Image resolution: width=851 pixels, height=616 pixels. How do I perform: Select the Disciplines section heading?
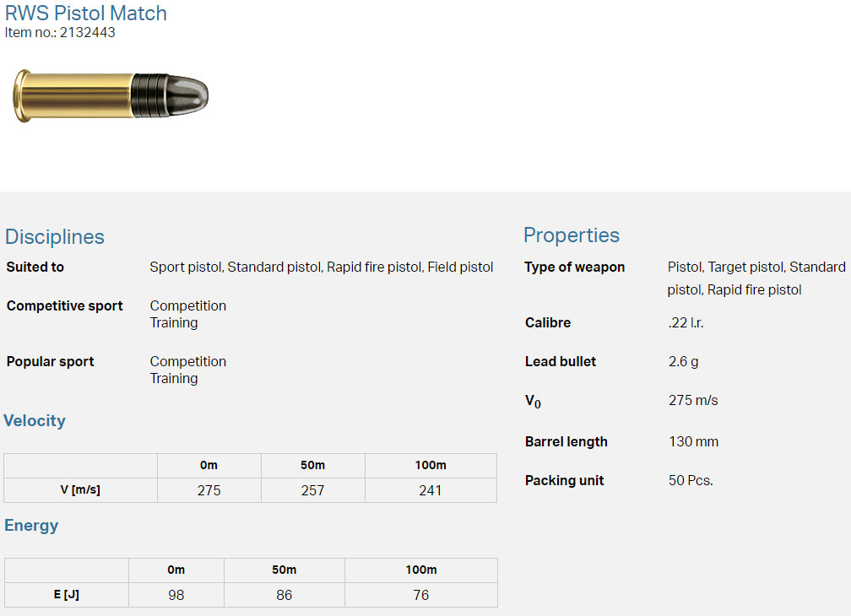tap(55, 237)
